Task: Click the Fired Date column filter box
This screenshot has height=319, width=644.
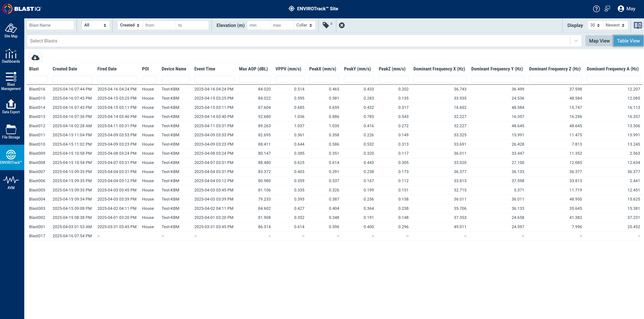Action: coord(117,79)
